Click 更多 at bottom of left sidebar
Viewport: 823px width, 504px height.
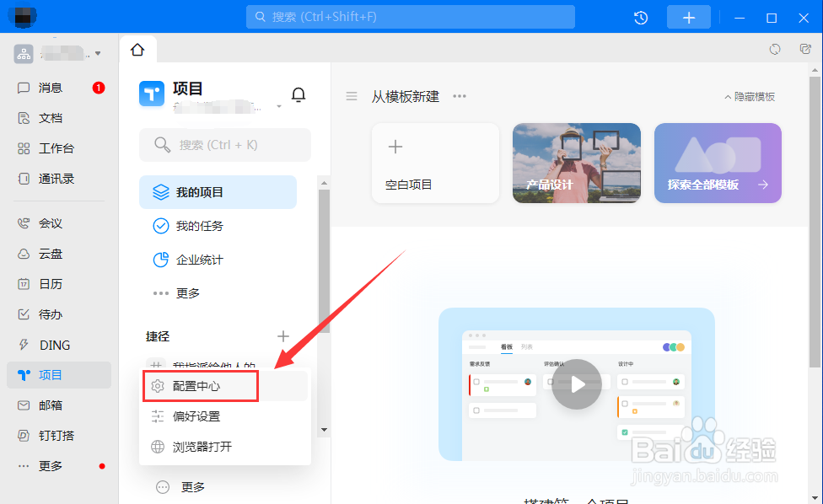(x=59, y=466)
